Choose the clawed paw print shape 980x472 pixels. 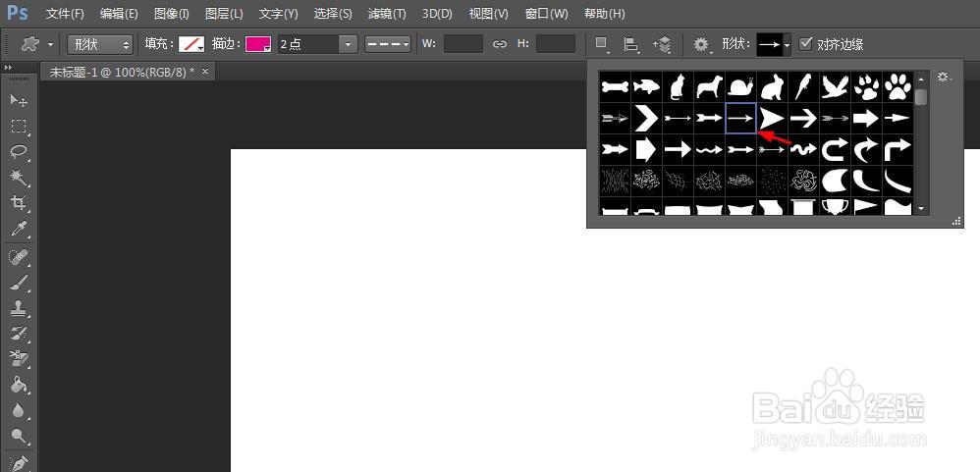tap(866, 86)
